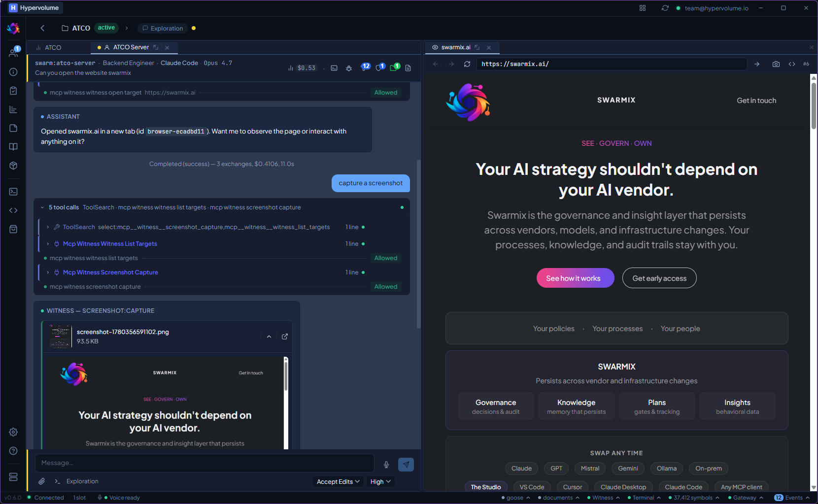Screen dimensions: 818x504
Task: Open the file document icon in left sidebar
Action: coord(13,128)
